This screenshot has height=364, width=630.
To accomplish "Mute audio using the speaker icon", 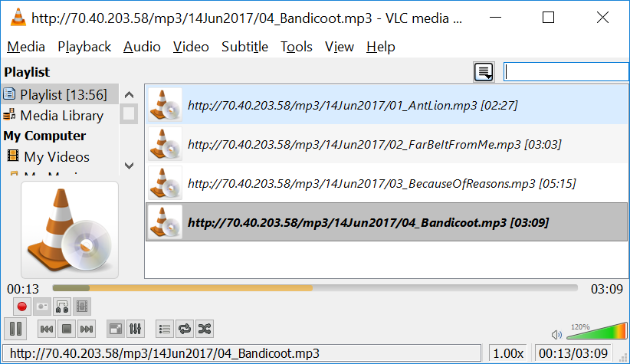I will coord(556,335).
